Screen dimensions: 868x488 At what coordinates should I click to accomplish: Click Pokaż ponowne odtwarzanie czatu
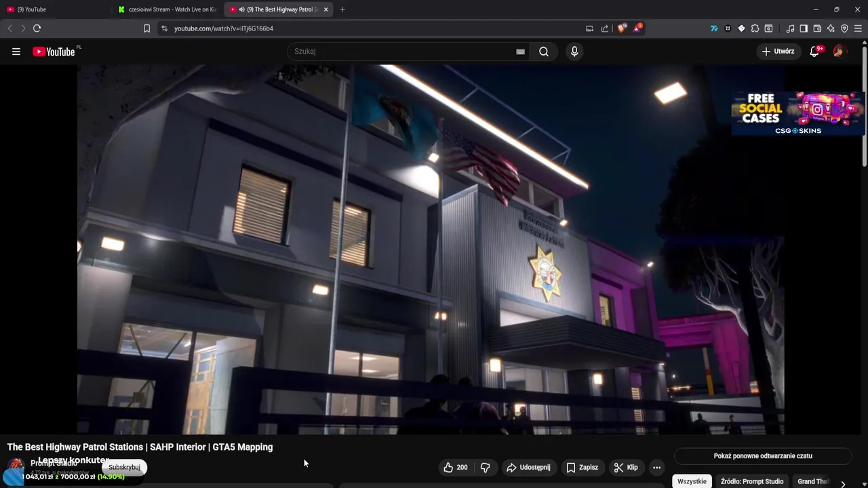point(763,456)
